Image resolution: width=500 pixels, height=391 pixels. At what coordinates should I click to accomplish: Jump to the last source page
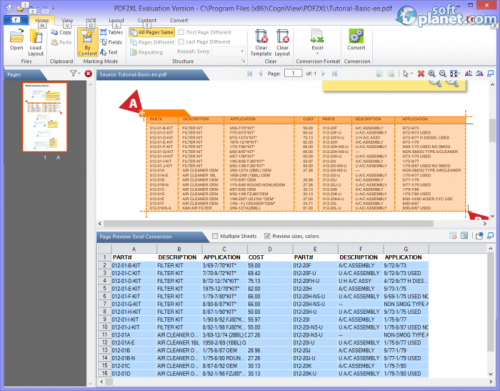(334, 74)
